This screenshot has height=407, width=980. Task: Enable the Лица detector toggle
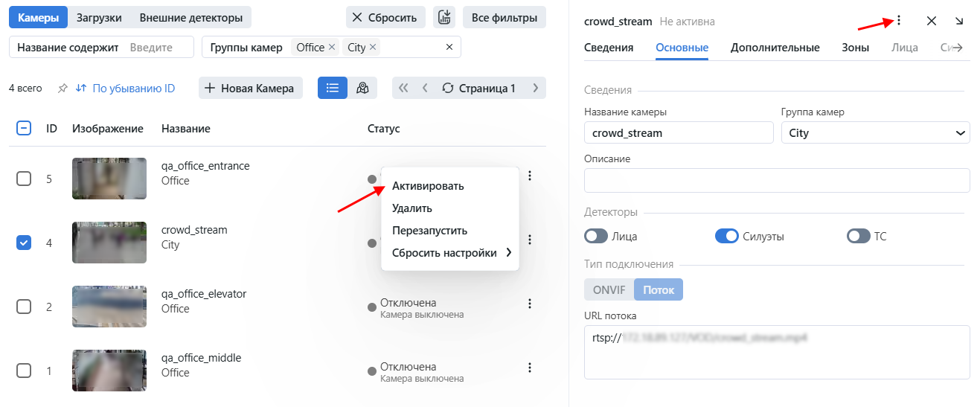point(596,237)
